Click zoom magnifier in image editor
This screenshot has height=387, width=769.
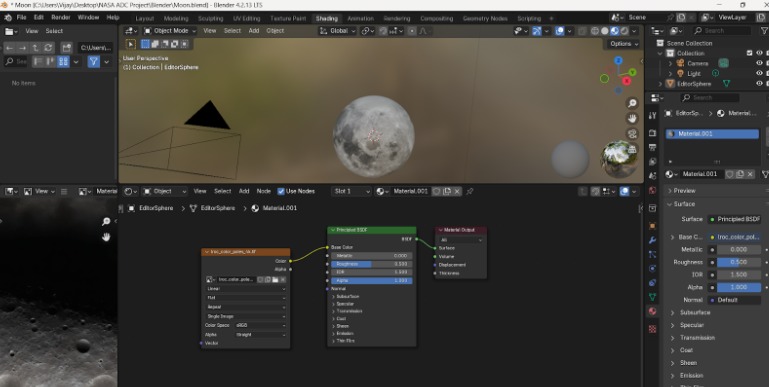pos(106,222)
